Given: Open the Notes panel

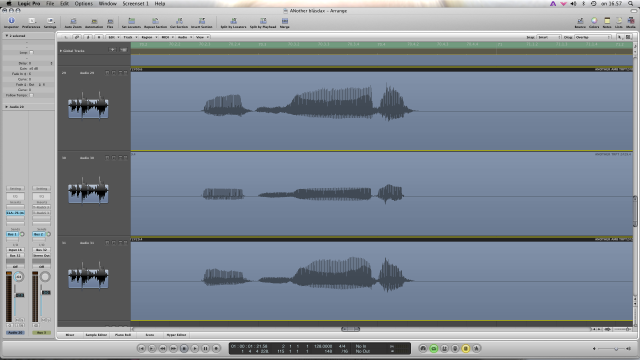Looking at the screenshot, I should [607, 22].
